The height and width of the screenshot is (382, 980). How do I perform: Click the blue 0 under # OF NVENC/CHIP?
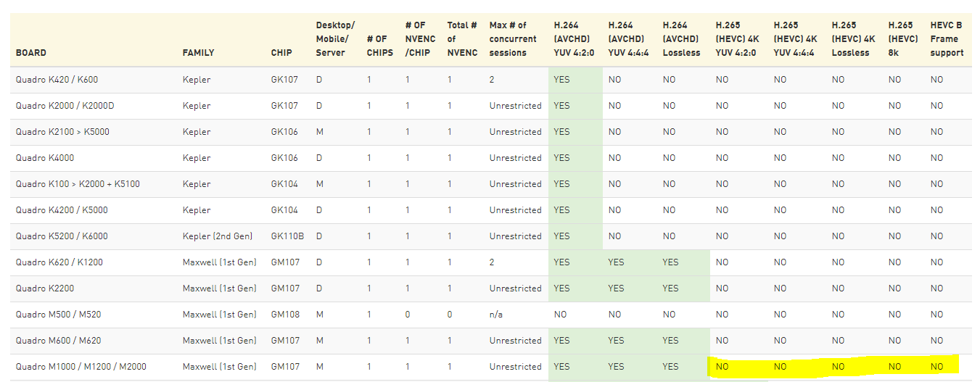(x=408, y=315)
